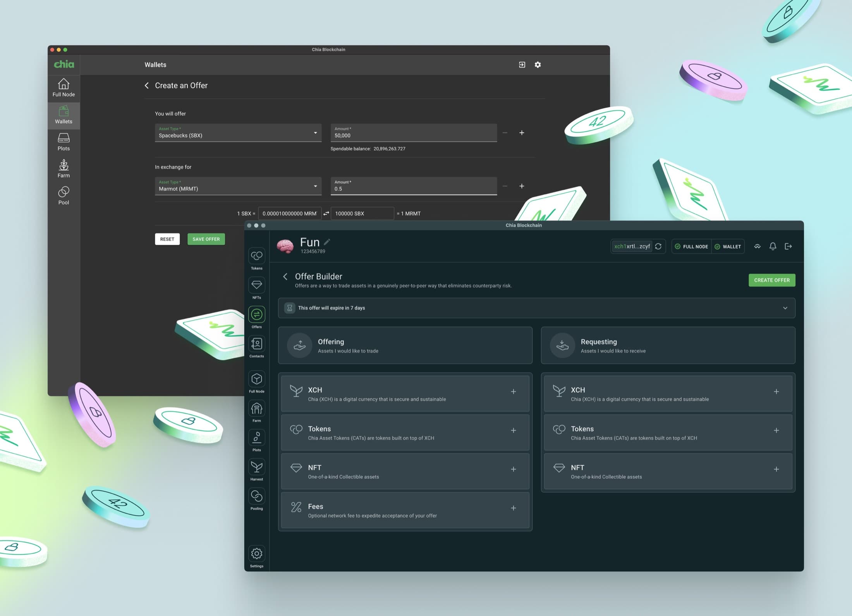The image size is (852, 616).
Task: Copy the xch1xrtl...zcyf address
Action: pyautogui.click(x=632, y=246)
